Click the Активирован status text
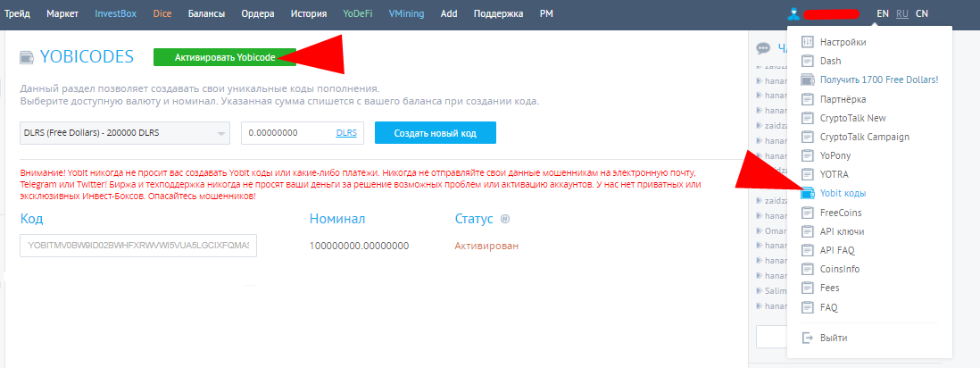This screenshot has width=980, height=368. coord(486,246)
